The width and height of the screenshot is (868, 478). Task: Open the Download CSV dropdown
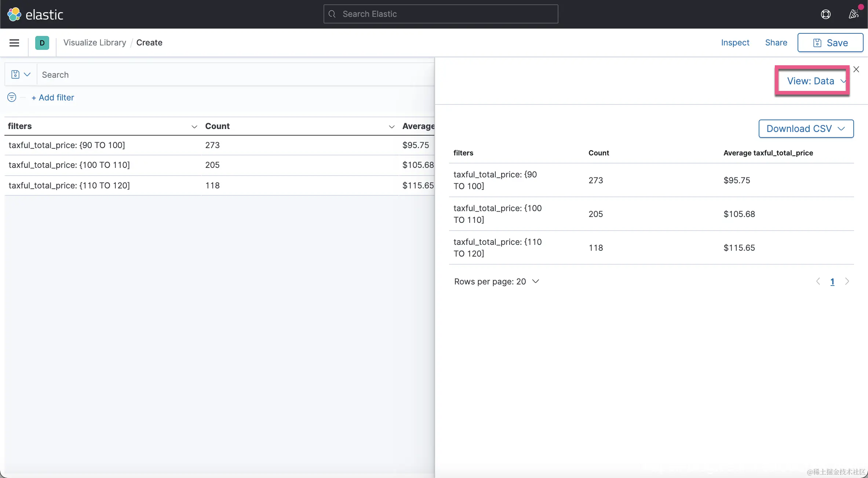tap(806, 129)
